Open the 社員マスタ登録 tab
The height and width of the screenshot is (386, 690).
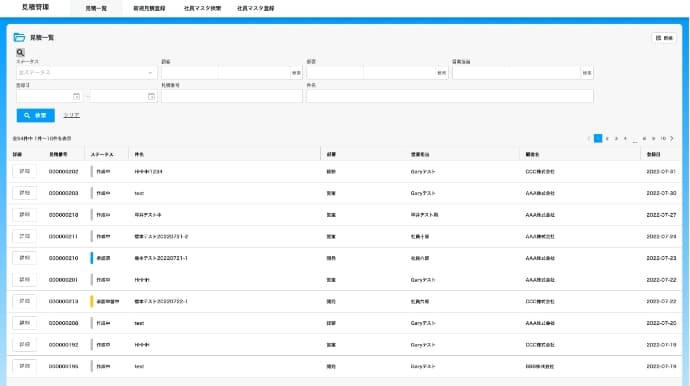tap(256, 8)
